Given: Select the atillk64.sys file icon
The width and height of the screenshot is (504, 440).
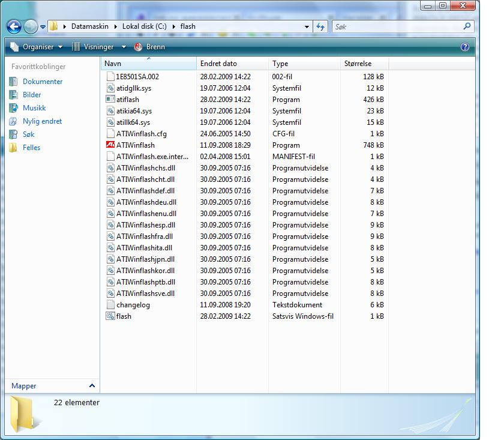Looking at the screenshot, I should pyautogui.click(x=110, y=122).
